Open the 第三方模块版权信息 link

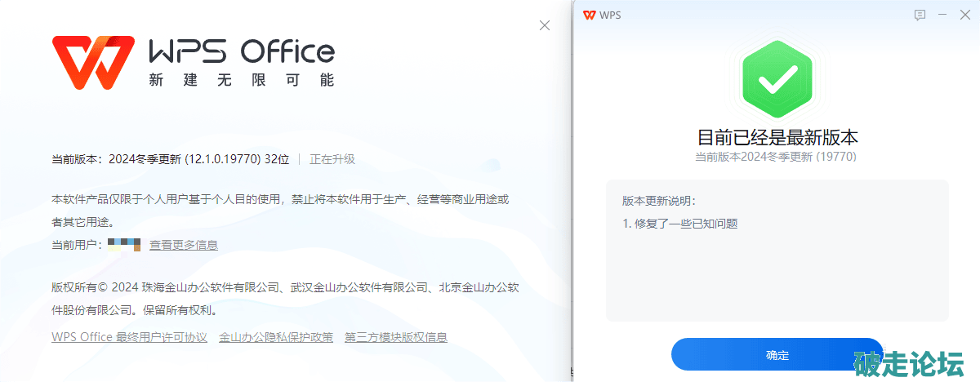click(x=396, y=337)
